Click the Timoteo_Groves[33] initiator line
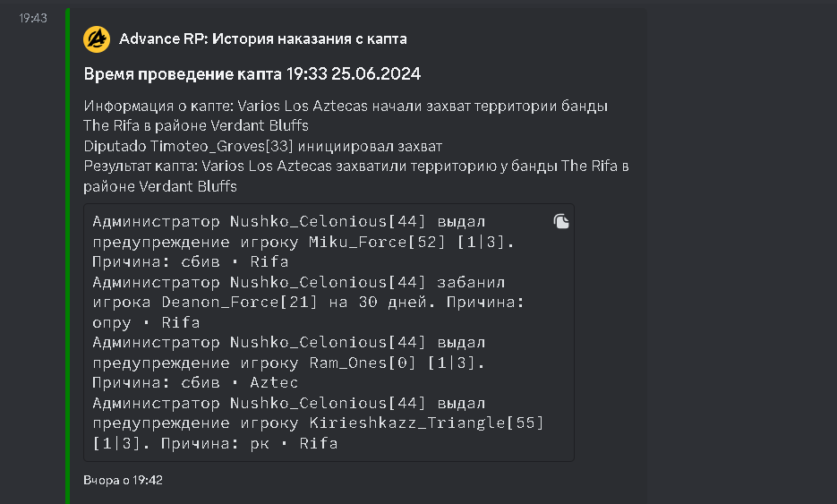This screenshot has width=837, height=504. coord(263,145)
